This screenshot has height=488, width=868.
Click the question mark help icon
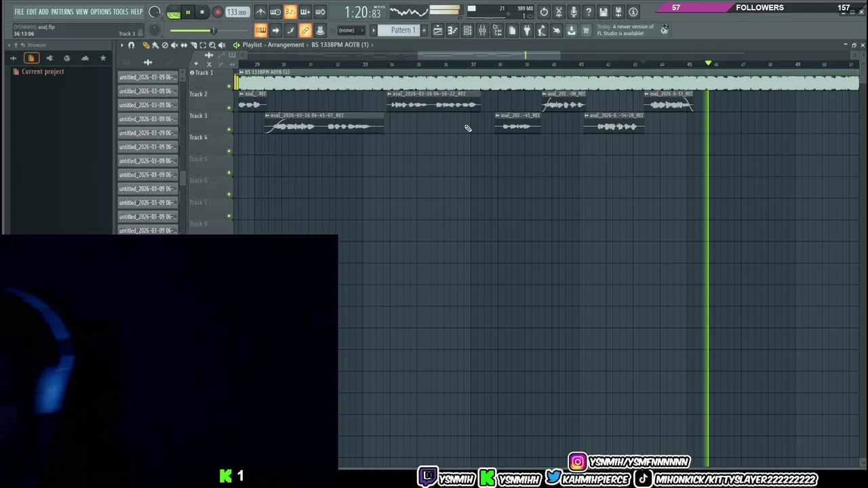[x=589, y=12]
